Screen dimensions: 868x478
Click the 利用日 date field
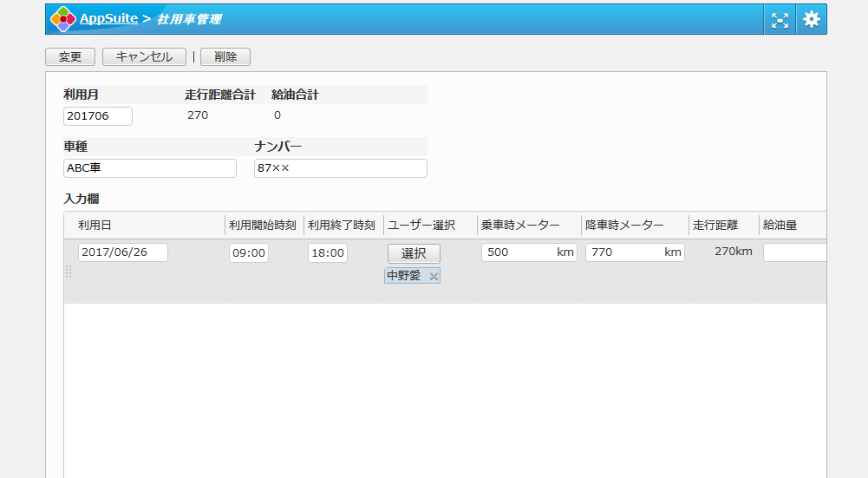point(122,252)
